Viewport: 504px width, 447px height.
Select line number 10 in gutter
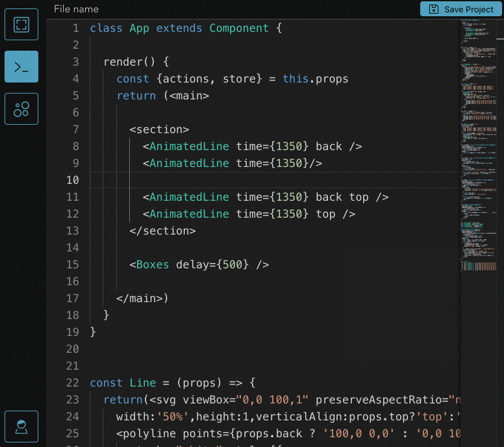coord(73,180)
